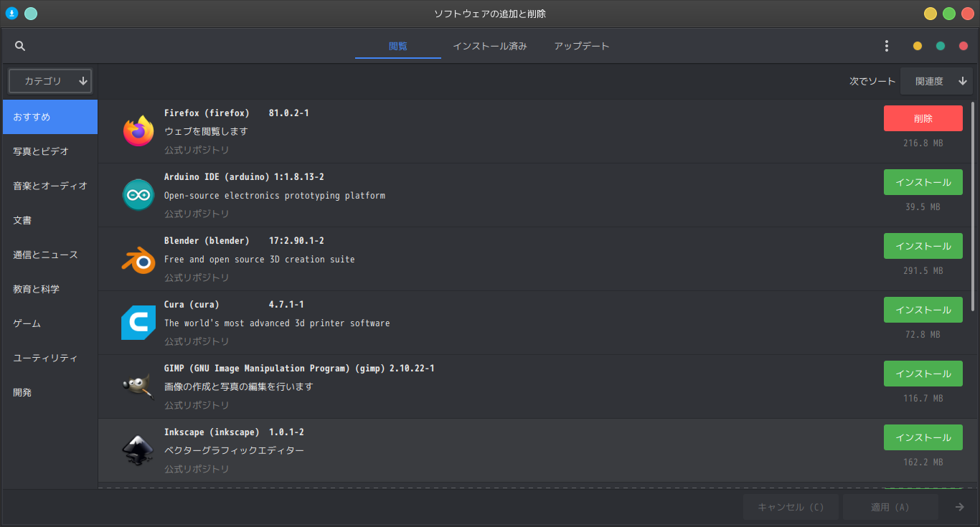
Task: Install Blender with インストール button
Action: click(x=923, y=246)
